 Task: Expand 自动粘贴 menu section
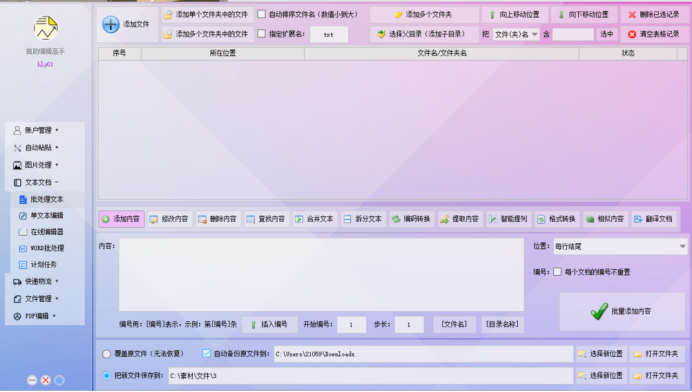tap(45, 147)
